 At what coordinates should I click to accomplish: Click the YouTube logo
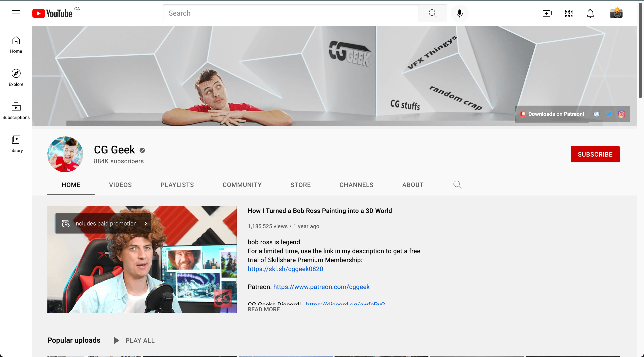click(x=53, y=13)
